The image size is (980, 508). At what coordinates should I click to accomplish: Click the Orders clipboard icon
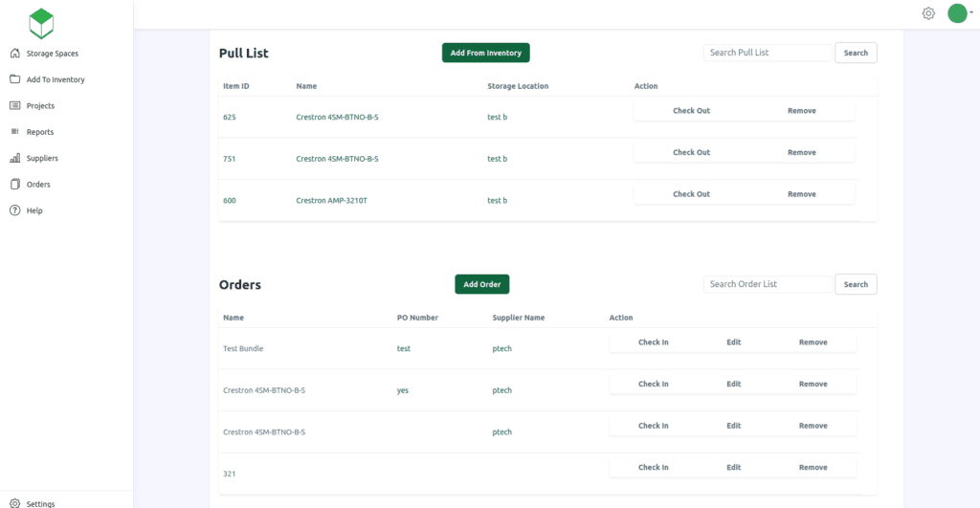click(x=15, y=185)
